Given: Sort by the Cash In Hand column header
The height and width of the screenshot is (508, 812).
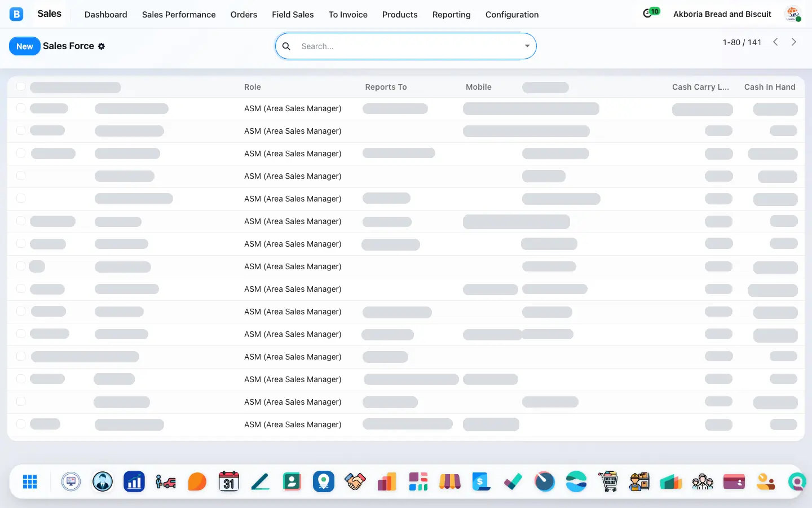Looking at the screenshot, I should tap(770, 87).
